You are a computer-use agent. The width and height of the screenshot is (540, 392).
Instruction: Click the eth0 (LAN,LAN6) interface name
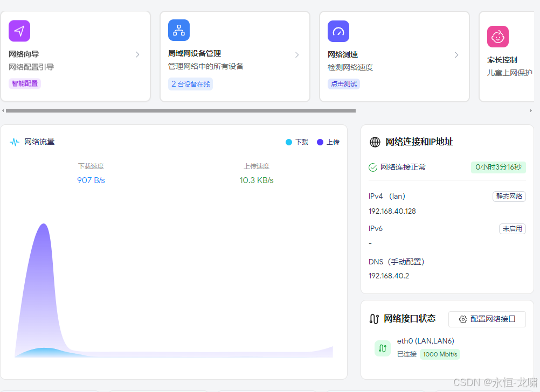point(426,341)
